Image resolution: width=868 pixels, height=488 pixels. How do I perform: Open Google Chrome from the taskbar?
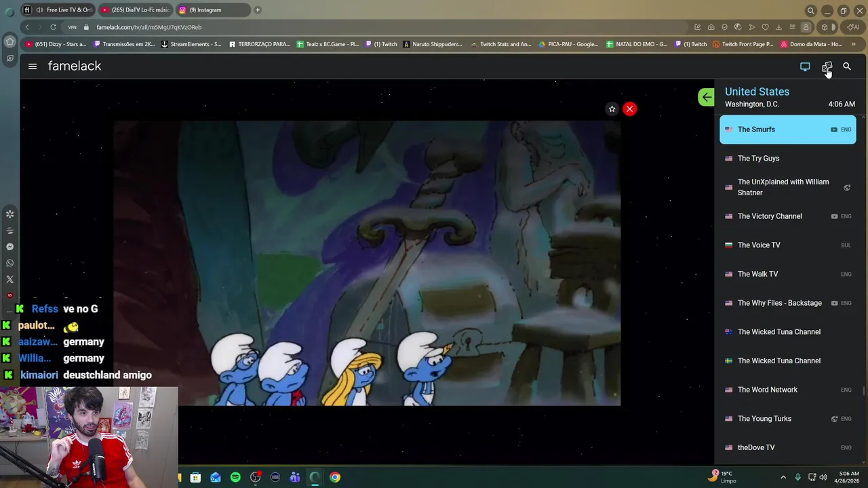click(x=335, y=477)
